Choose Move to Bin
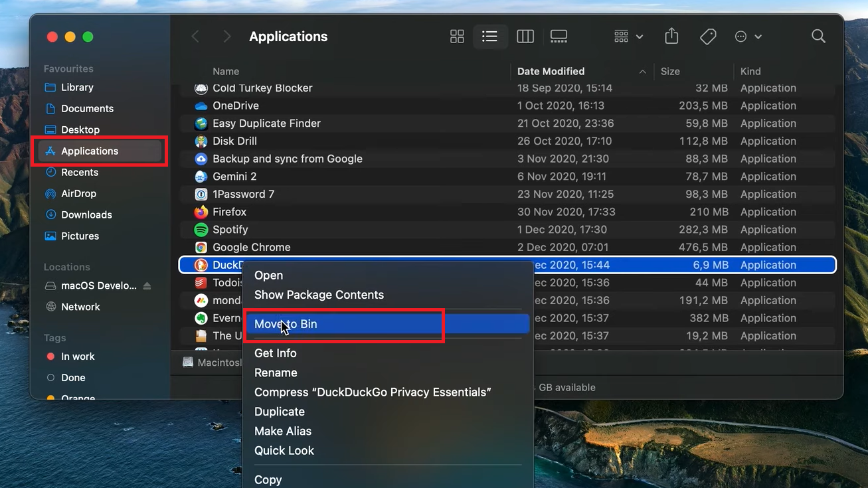 pyautogui.click(x=389, y=324)
